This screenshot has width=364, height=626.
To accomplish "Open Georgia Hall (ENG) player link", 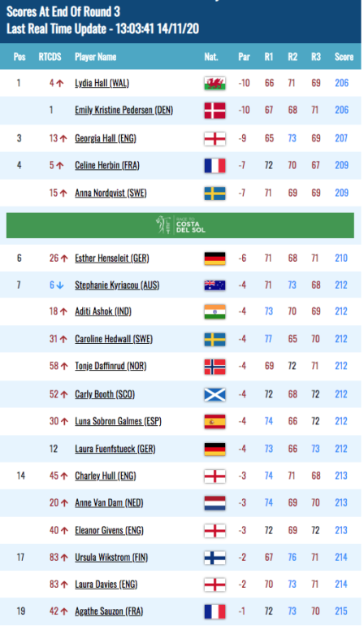I will (x=106, y=138).
